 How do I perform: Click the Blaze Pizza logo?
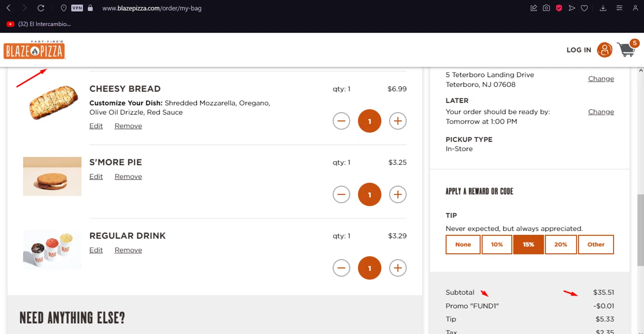coord(34,50)
